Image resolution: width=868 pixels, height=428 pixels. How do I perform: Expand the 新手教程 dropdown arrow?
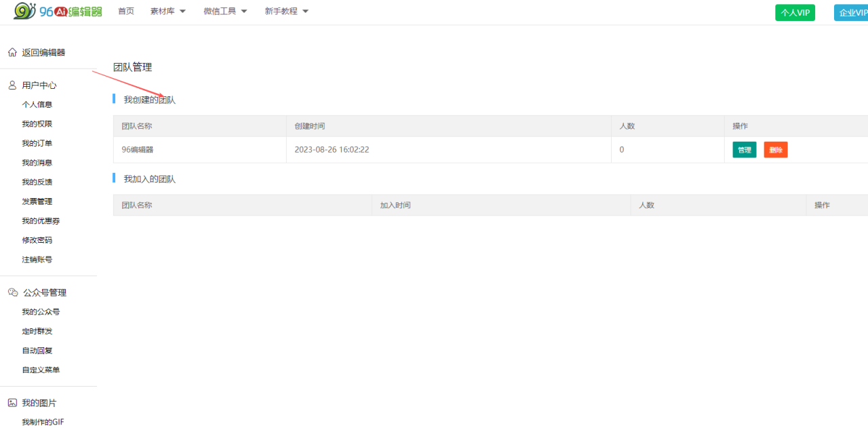tap(305, 12)
